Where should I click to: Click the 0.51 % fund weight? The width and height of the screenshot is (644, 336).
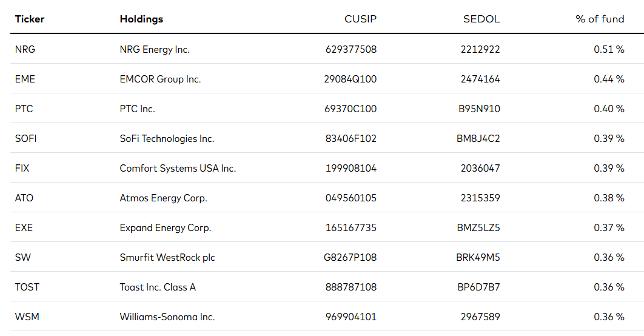tap(609, 49)
